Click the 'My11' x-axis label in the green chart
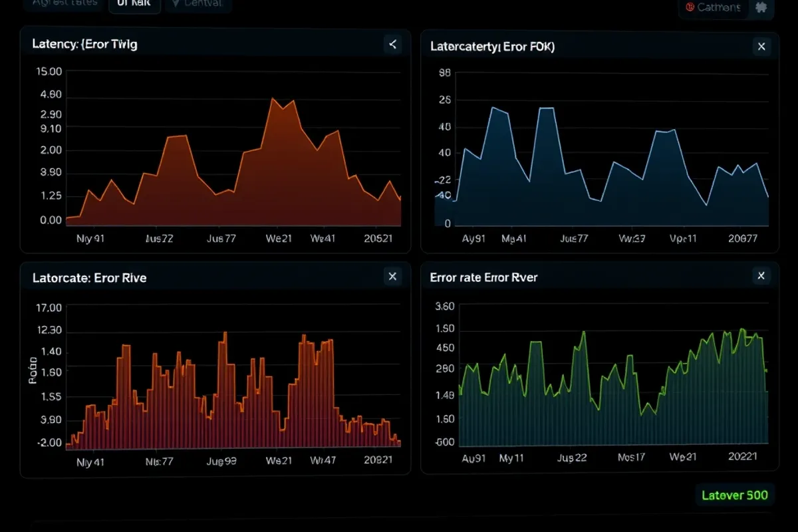Image resolution: width=798 pixels, height=532 pixels. 513,458
